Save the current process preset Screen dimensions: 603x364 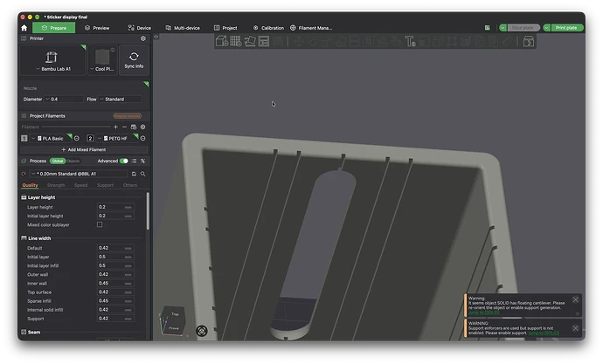pyautogui.click(x=134, y=174)
